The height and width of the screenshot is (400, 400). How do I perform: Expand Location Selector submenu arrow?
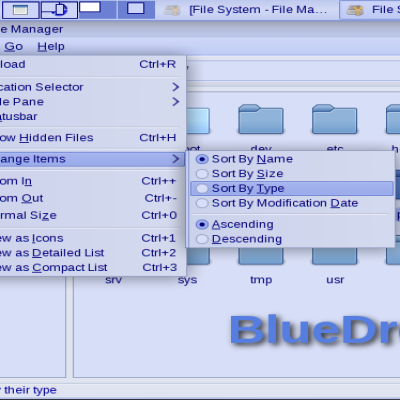(x=176, y=87)
